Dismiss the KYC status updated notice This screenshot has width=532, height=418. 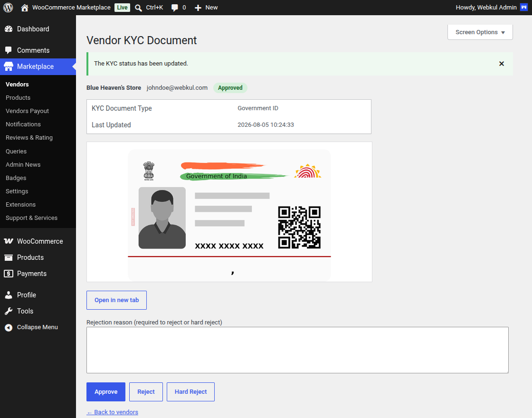click(x=502, y=64)
